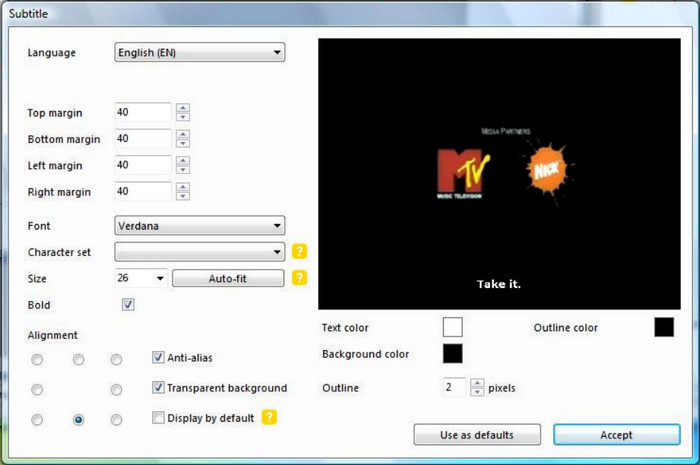Click the subtitle preview image
This screenshot has height=465, width=700.
[498, 174]
